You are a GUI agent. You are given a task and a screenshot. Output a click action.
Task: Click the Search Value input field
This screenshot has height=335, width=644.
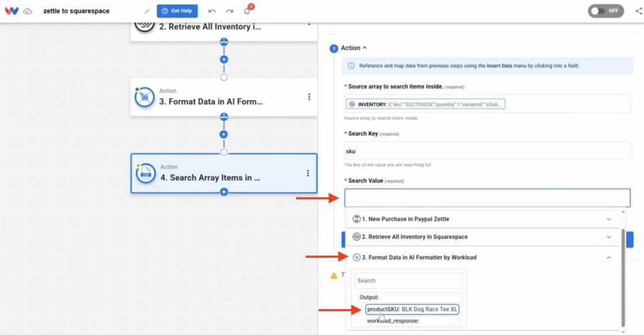pyautogui.click(x=487, y=198)
